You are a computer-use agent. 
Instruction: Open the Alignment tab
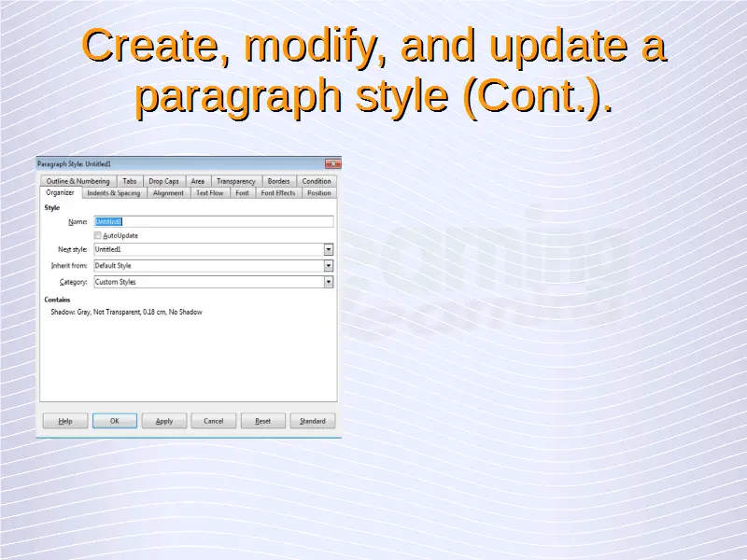tap(168, 193)
